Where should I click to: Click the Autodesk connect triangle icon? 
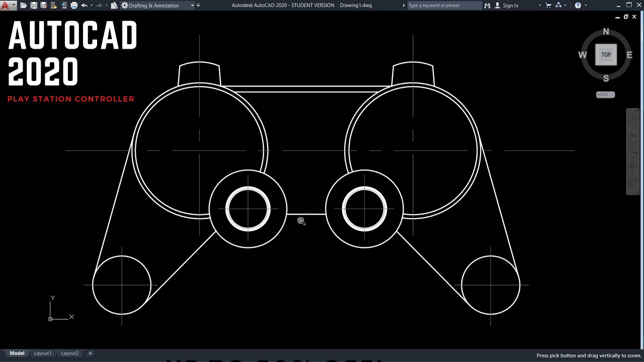point(558,5)
